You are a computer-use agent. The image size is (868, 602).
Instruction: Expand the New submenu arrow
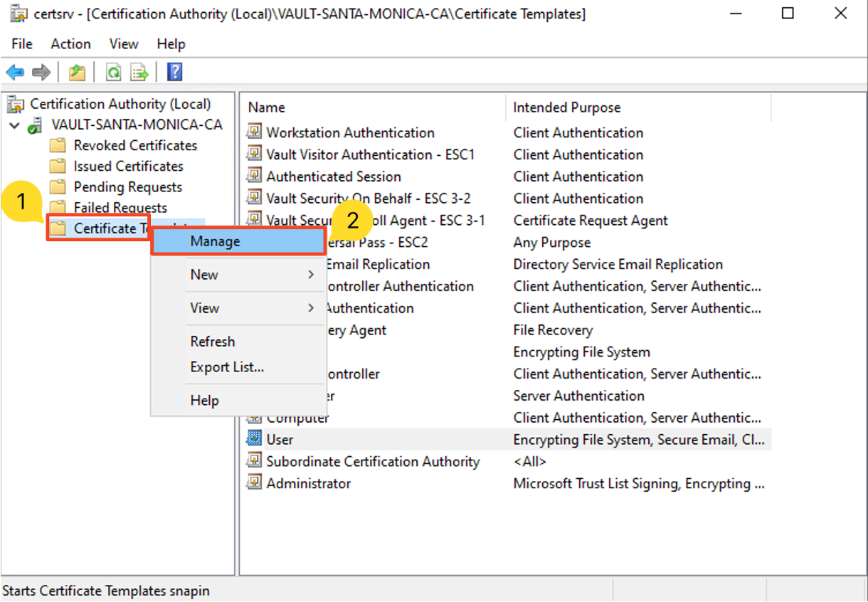pyautogui.click(x=311, y=275)
